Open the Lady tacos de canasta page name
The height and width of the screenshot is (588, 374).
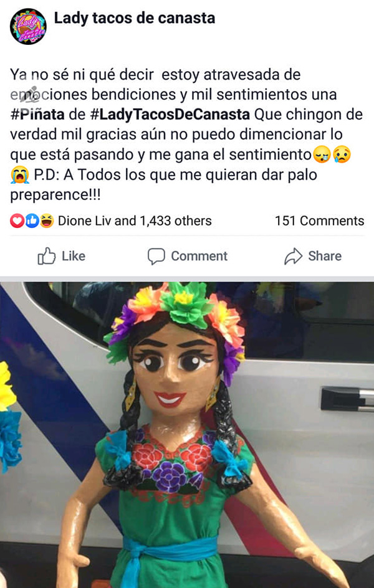[135, 17]
